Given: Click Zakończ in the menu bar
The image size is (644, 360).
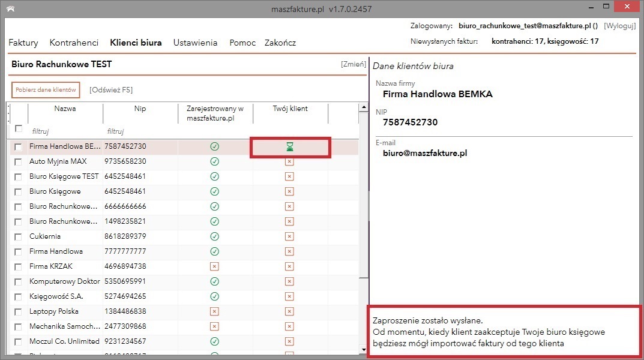Looking at the screenshot, I should point(280,43).
